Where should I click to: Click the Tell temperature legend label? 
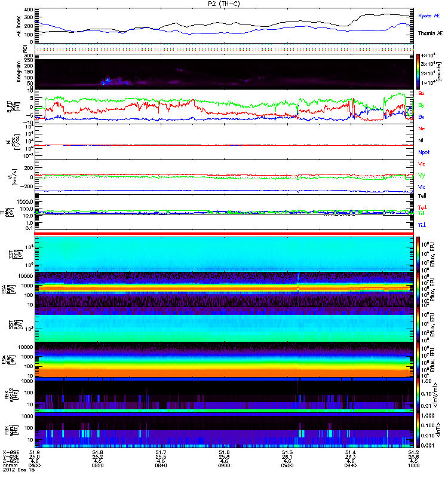point(422,195)
